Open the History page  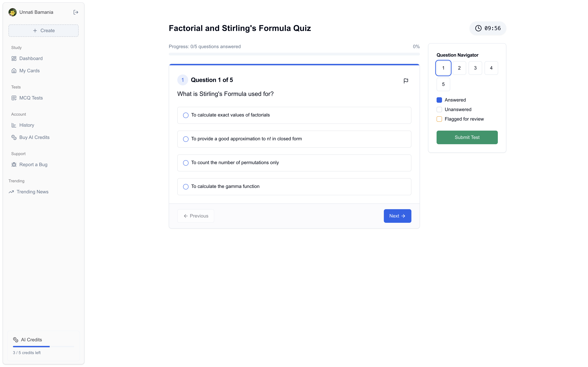point(27,125)
